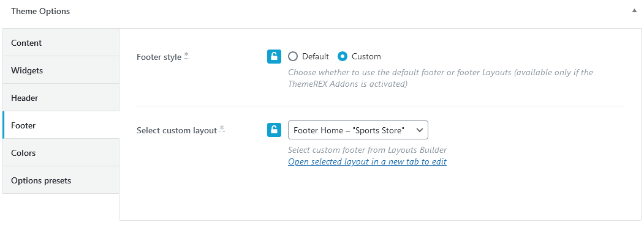
Task: Click the asterisk next to Select custom layout
Action: tap(222, 128)
